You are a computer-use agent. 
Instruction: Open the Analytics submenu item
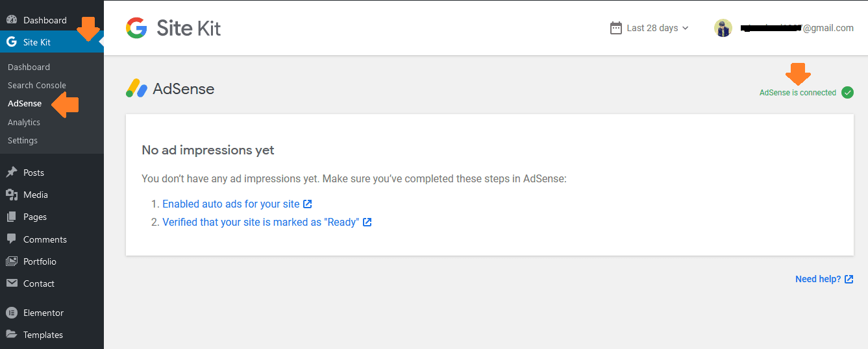[24, 122]
